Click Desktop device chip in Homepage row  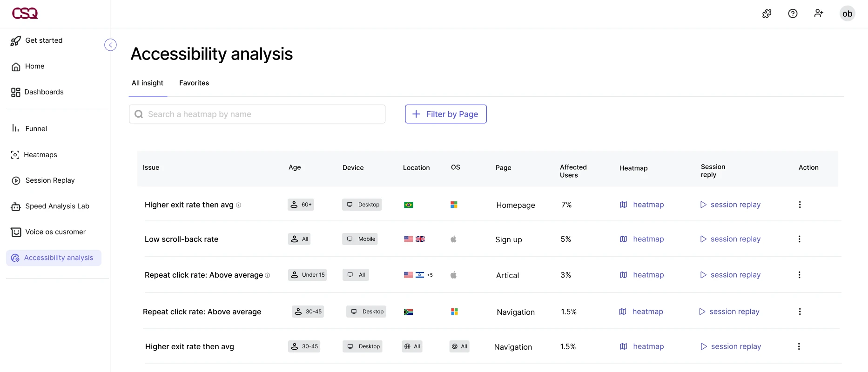tap(362, 205)
